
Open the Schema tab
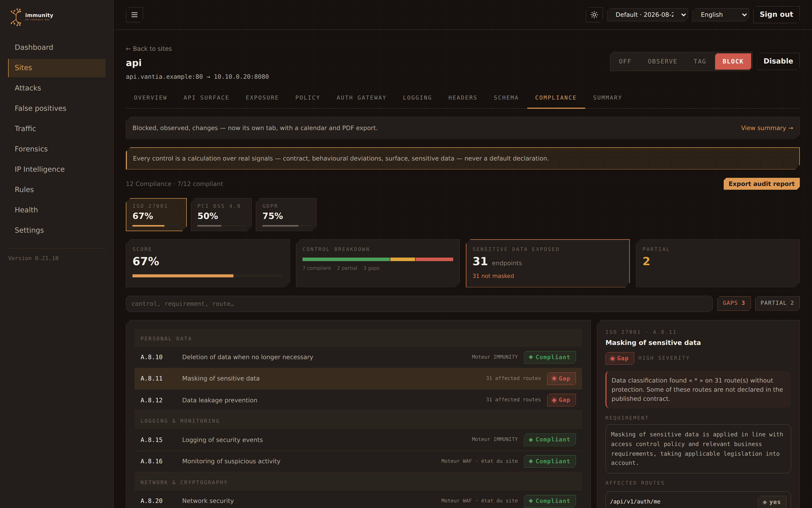point(506,98)
